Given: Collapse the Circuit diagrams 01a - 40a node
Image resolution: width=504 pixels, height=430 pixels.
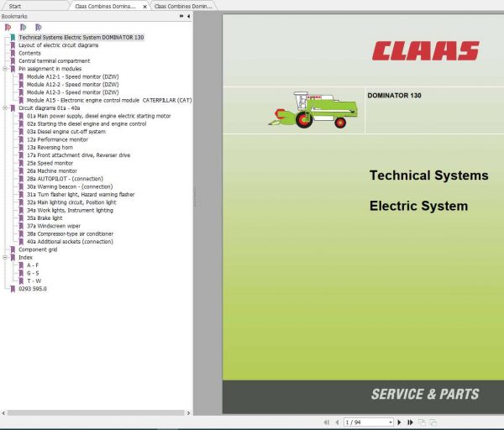Looking at the screenshot, I should coord(5,108).
